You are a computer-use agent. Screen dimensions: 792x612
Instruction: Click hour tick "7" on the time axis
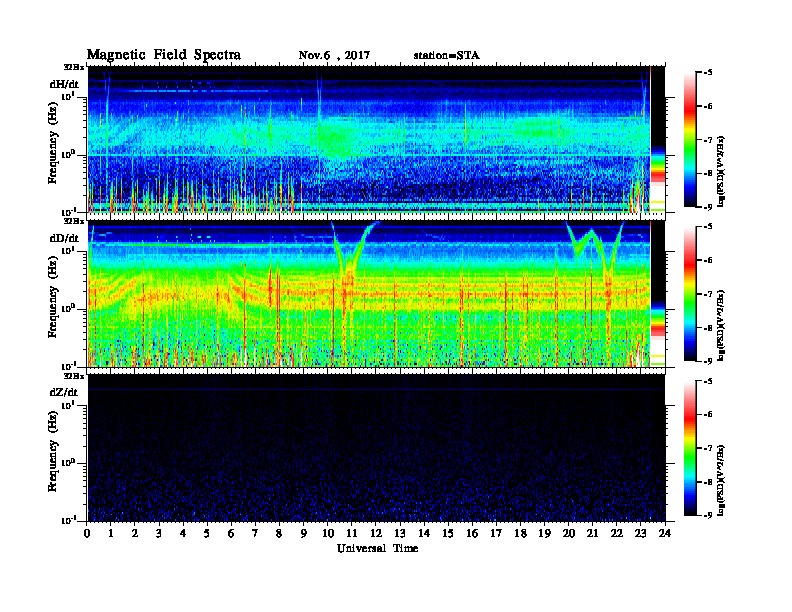255,533
